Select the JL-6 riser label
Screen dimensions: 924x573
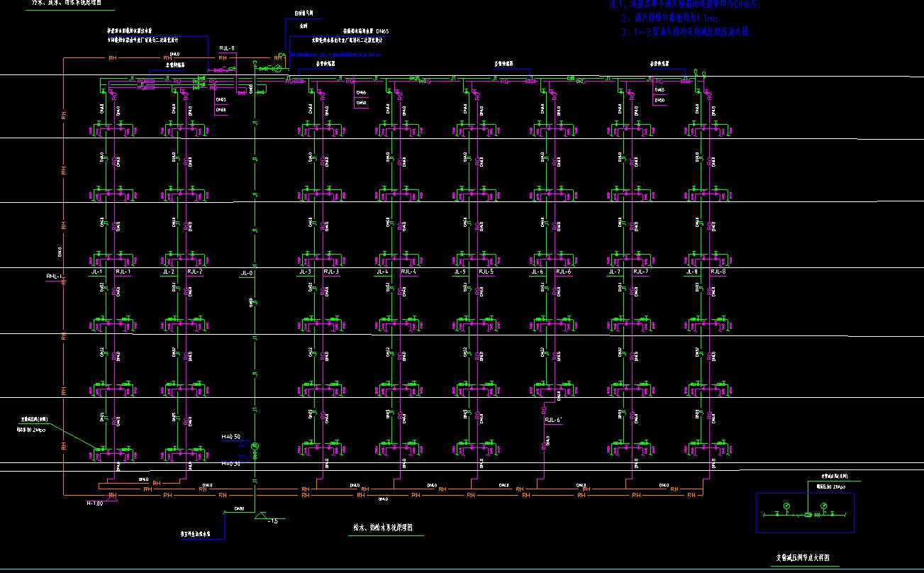(537, 272)
